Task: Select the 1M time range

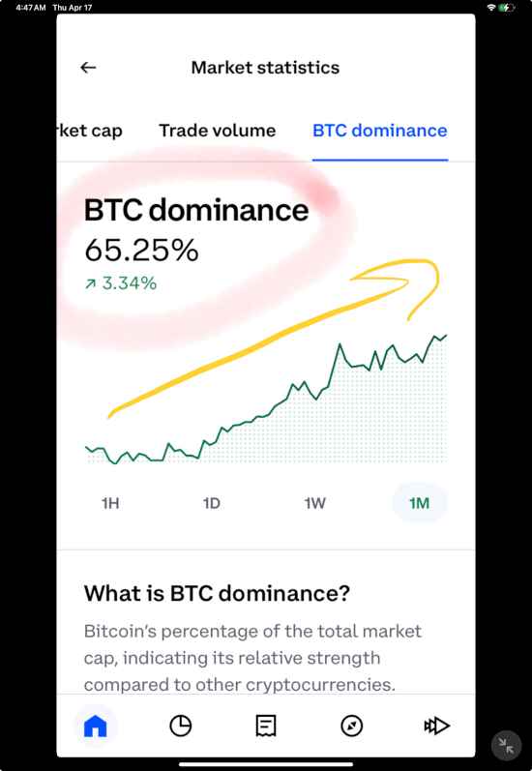Action: pyautogui.click(x=420, y=503)
